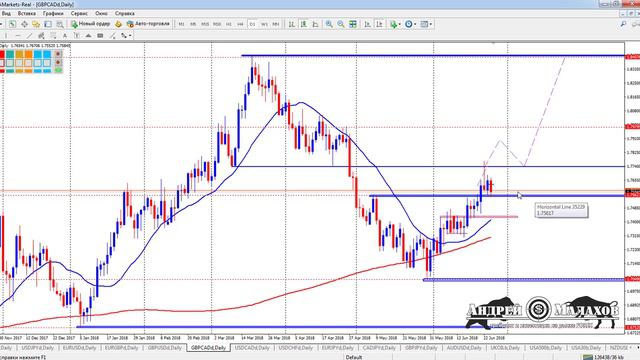
Task: Zoom in the chart
Action: click(329, 24)
